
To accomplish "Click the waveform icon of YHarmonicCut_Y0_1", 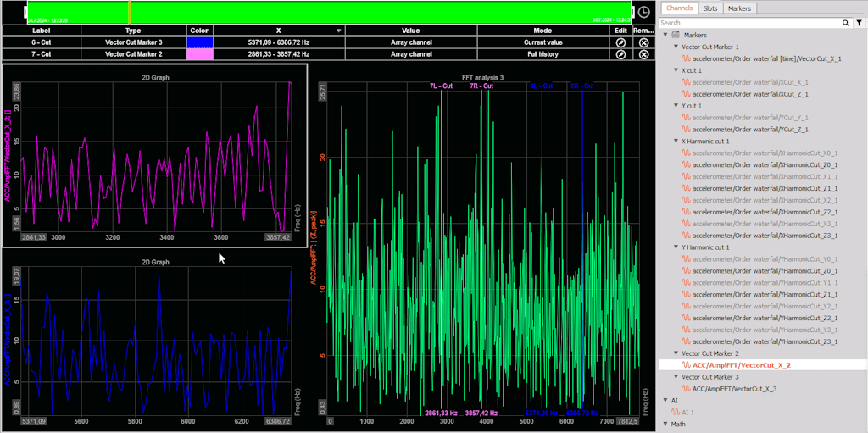I will coord(687,258).
